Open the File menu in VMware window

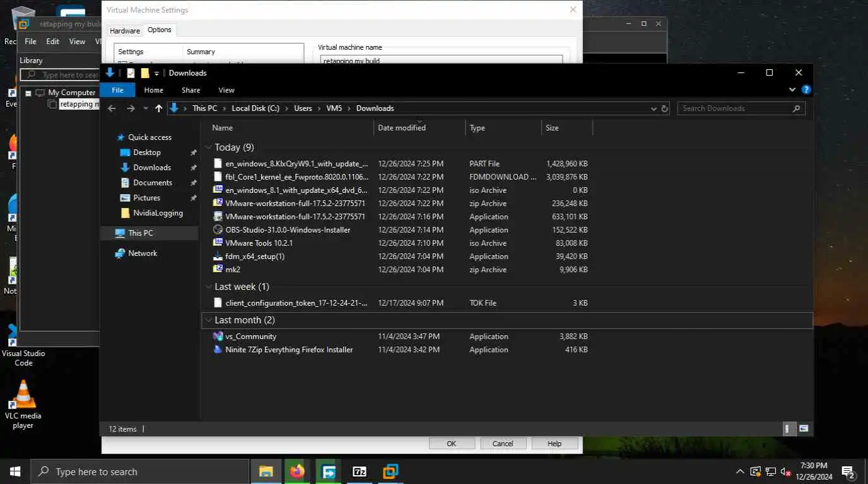coord(30,42)
